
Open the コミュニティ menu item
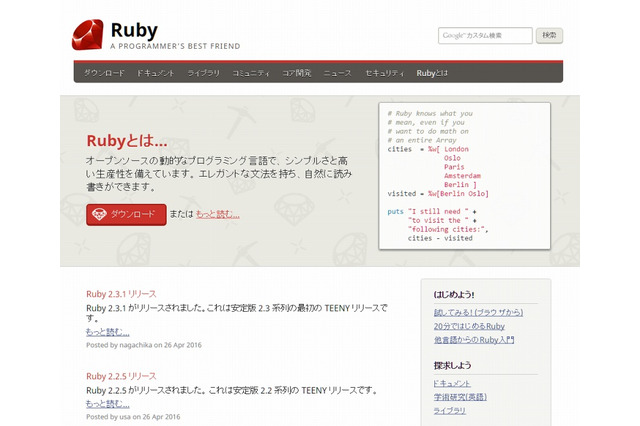(251, 73)
